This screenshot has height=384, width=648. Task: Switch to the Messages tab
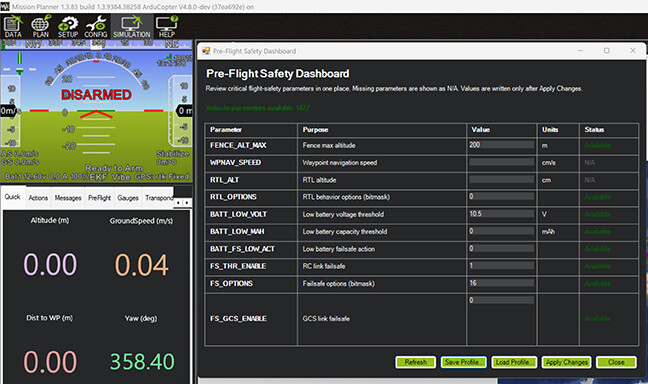pos(68,198)
